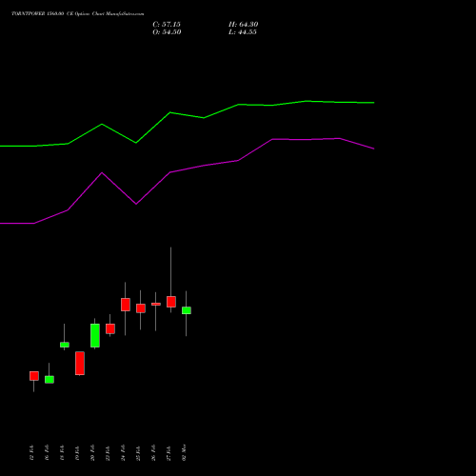Select the 24 Feb date label

pyautogui.click(x=123, y=453)
